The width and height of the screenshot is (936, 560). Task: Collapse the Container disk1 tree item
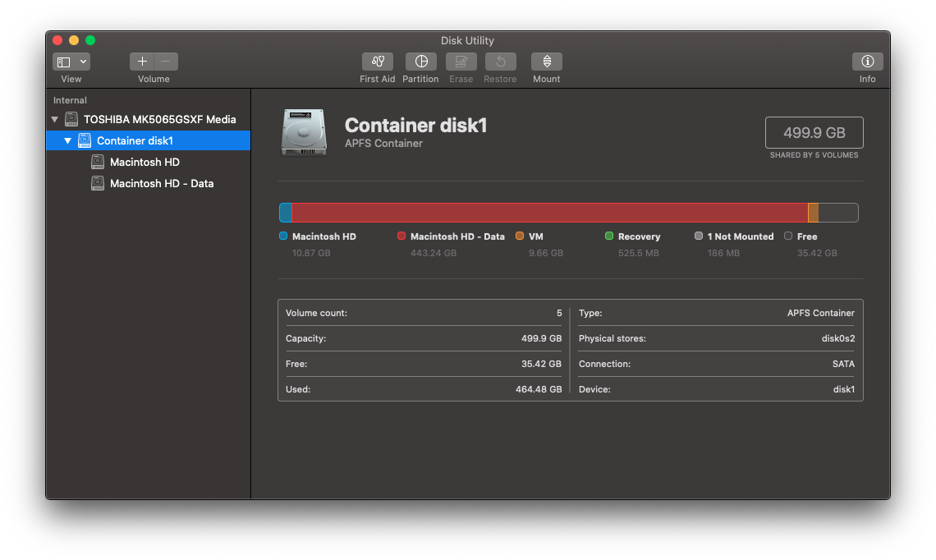pos(67,141)
